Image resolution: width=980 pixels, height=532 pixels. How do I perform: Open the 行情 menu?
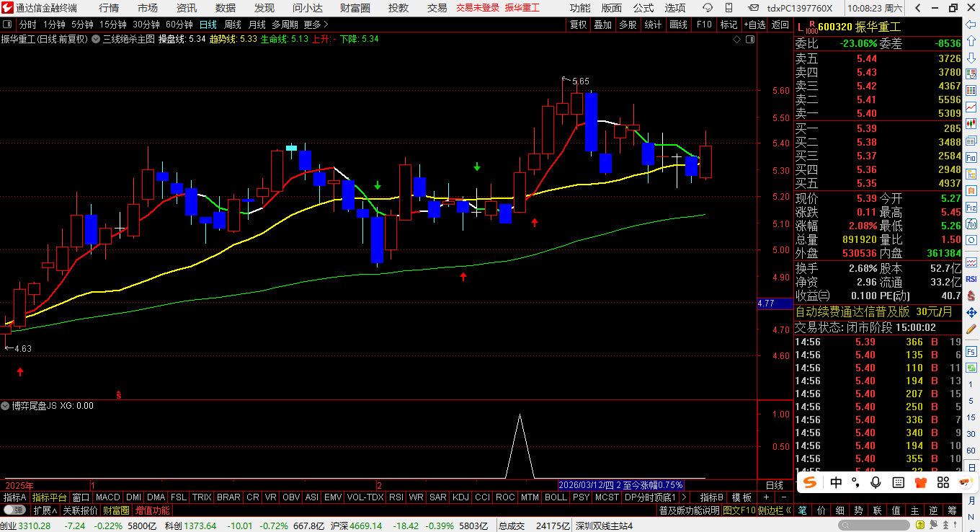(x=109, y=8)
